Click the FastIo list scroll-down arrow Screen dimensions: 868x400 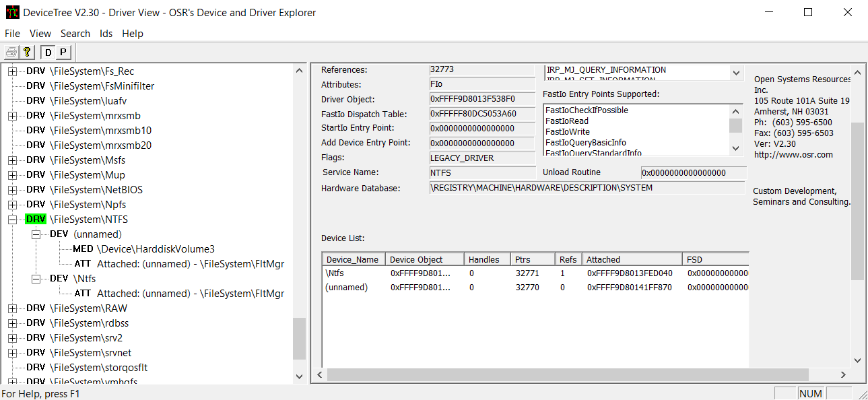[735, 148]
